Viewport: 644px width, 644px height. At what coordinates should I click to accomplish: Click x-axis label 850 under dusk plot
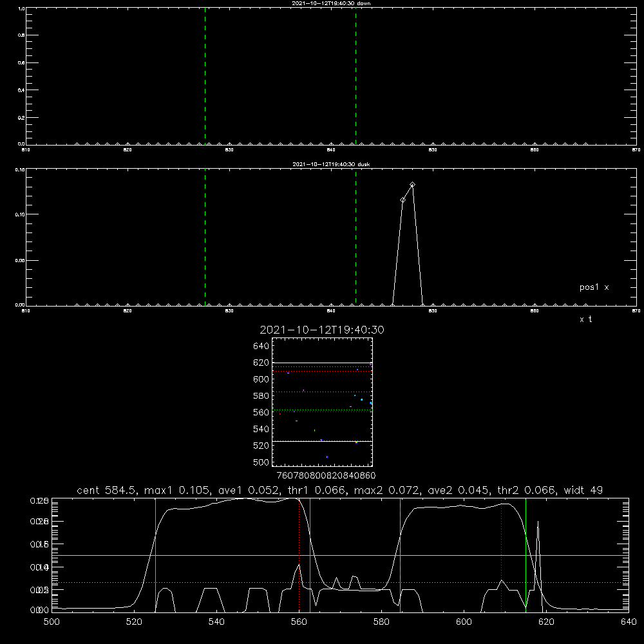[433, 311]
